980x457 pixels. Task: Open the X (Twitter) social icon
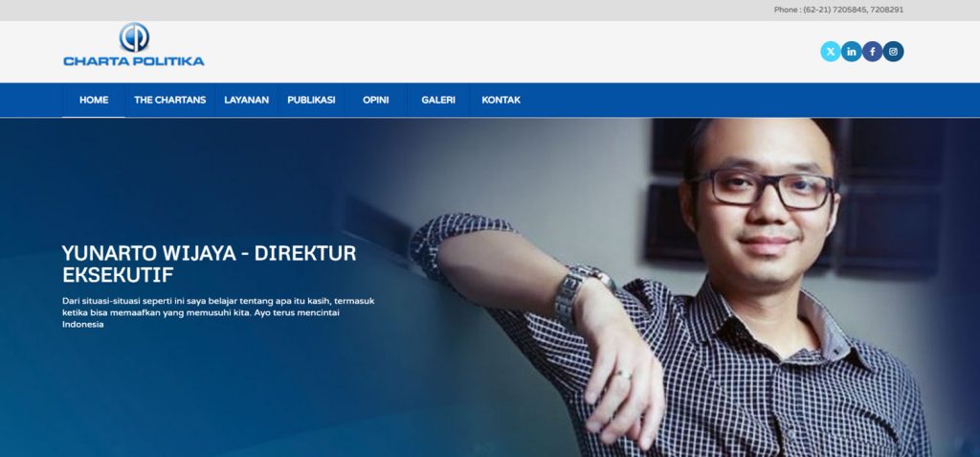tap(830, 52)
